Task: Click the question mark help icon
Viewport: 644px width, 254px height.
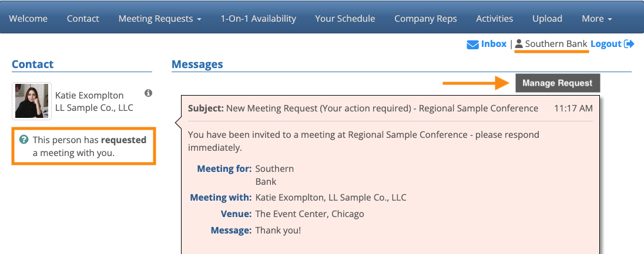Action: click(24, 140)
